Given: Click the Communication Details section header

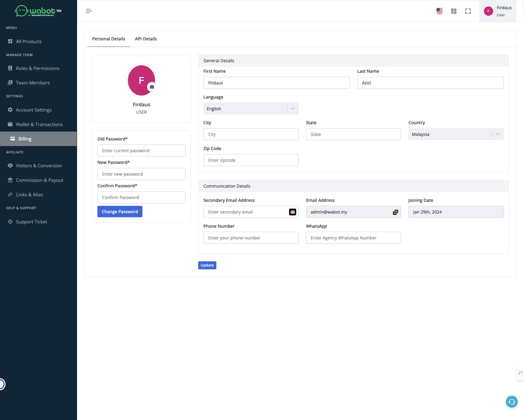Looking at the screenshot, I should (353, 186).
